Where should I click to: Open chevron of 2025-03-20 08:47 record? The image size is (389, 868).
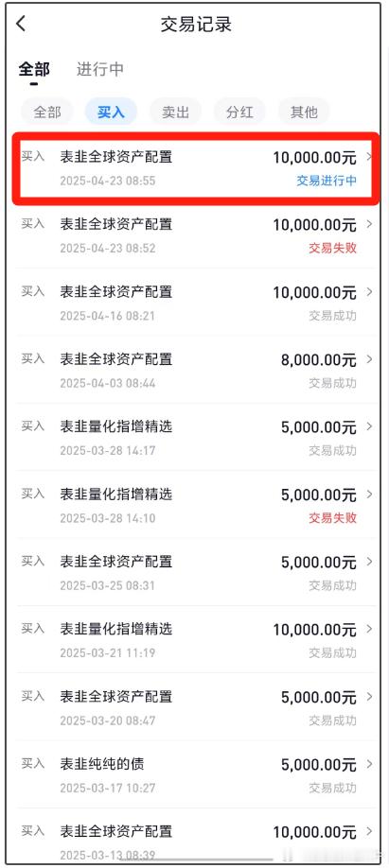369,697
